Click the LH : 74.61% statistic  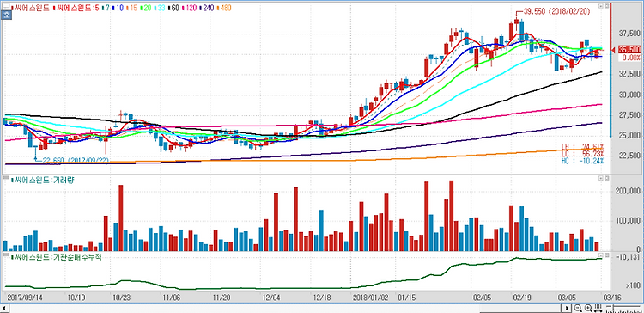[583, 146]
